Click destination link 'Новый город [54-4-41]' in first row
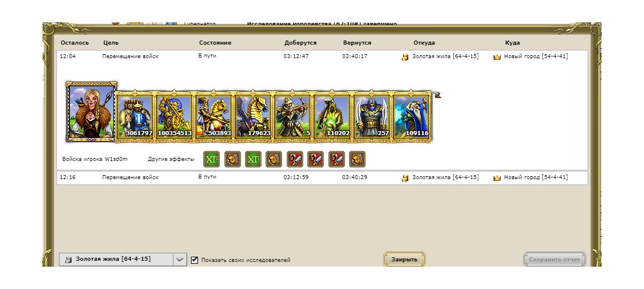The height and width of the screenshot is (289, 644). (x=536, y=56)
